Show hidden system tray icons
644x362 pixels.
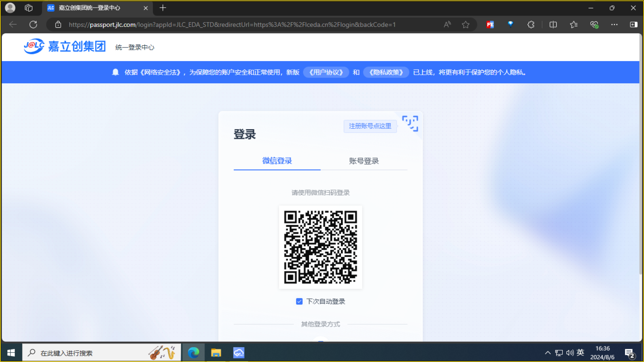[548, 353]
